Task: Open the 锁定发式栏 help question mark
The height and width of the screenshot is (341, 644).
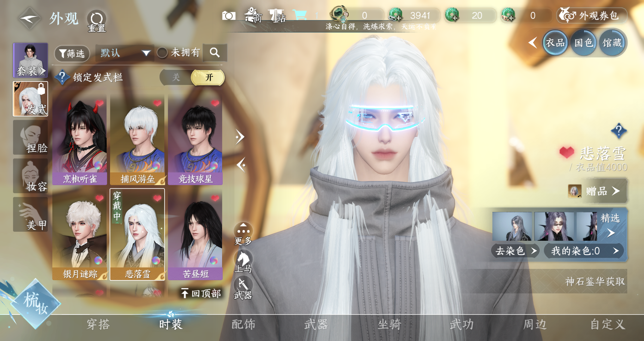Action: 62,77
